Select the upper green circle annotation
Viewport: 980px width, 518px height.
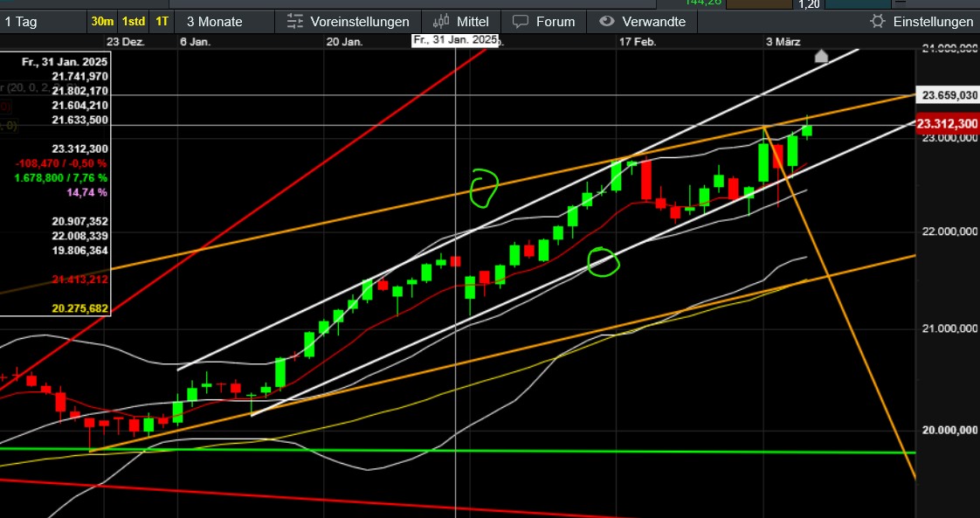[x=484, y=187]
